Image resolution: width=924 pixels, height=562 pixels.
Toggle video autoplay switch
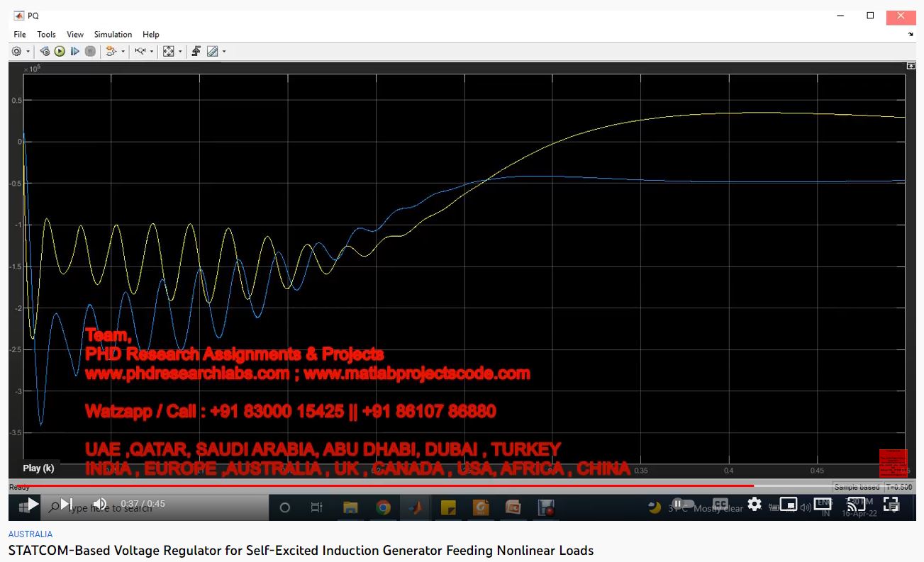tap(681, 505)
